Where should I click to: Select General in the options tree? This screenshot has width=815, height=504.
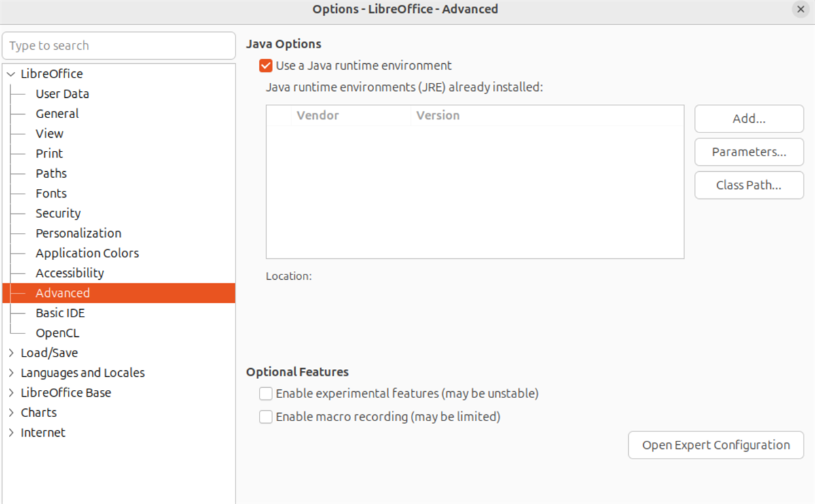[57, 113]
